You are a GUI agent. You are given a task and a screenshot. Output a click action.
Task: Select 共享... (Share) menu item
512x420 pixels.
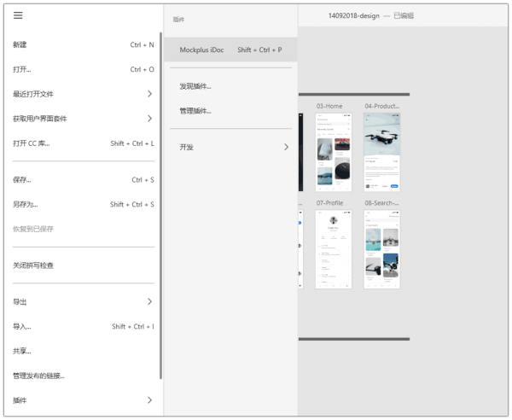22,351
